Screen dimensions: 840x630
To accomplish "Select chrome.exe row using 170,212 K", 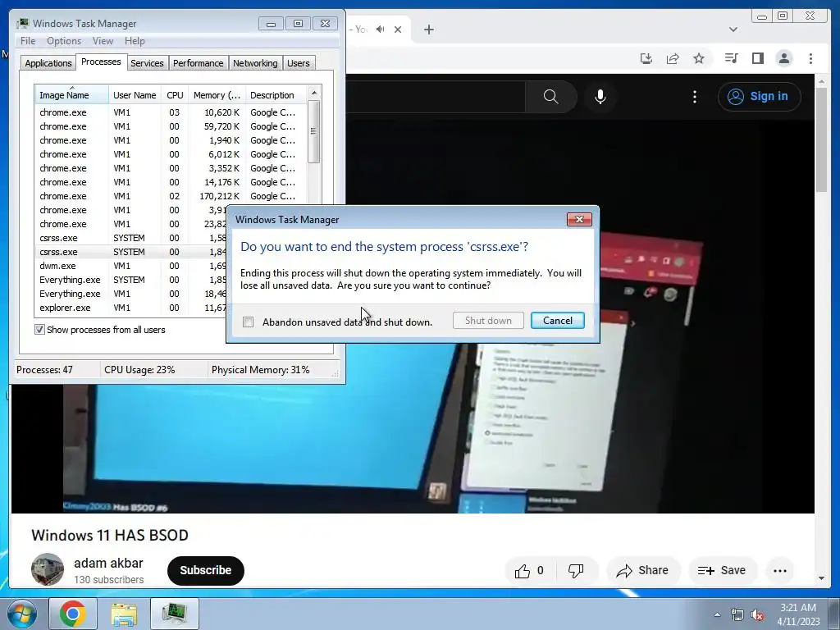I will (x=171, y=196).
